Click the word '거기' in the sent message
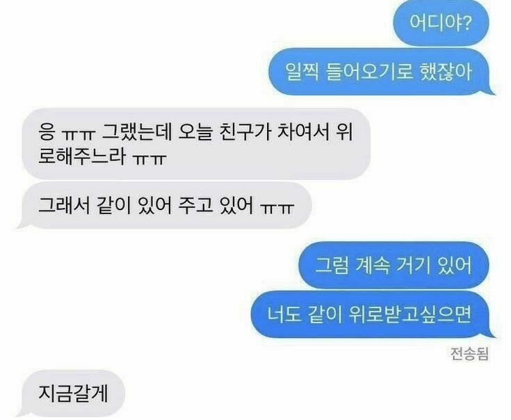The height and width of the screenshot is (420, 511). (x=412, y=265)
